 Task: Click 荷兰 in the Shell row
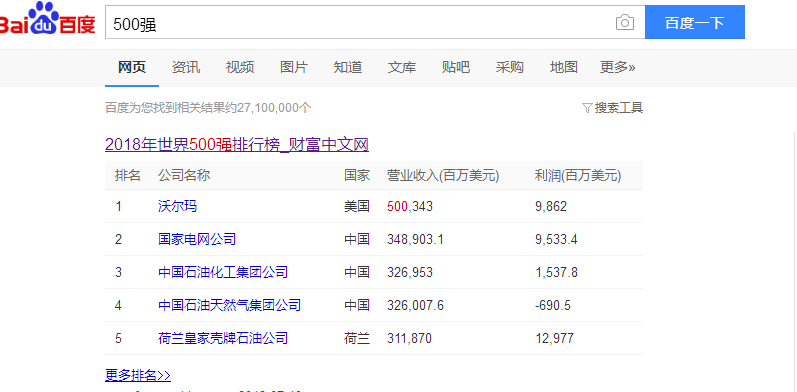coord(357,338)
